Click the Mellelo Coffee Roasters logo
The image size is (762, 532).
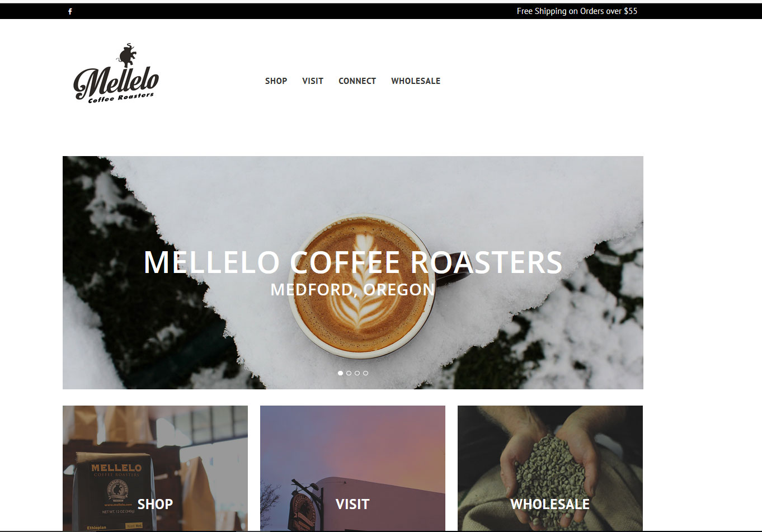point(116,73)
